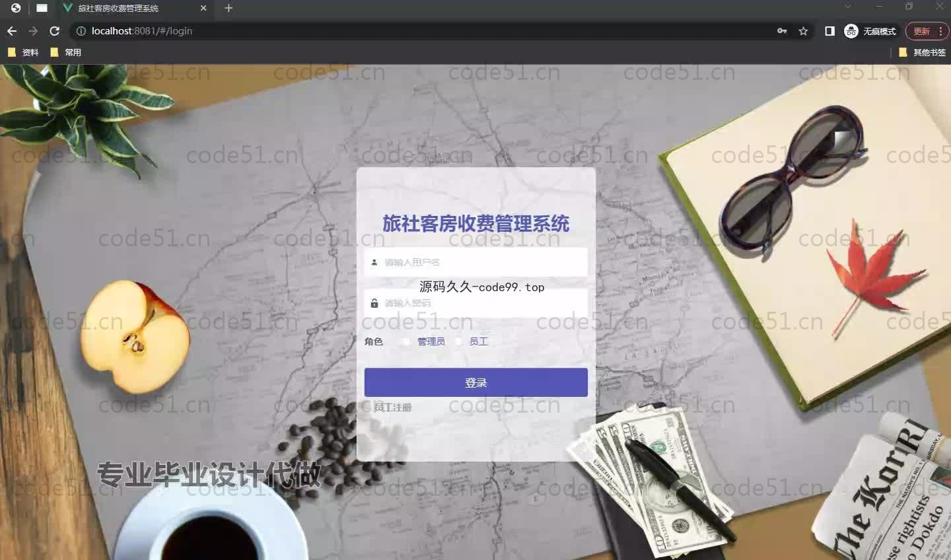The image size is (951, 560).
Task: Open the 资料 bookmarks folder
Action: coord(23,52)
